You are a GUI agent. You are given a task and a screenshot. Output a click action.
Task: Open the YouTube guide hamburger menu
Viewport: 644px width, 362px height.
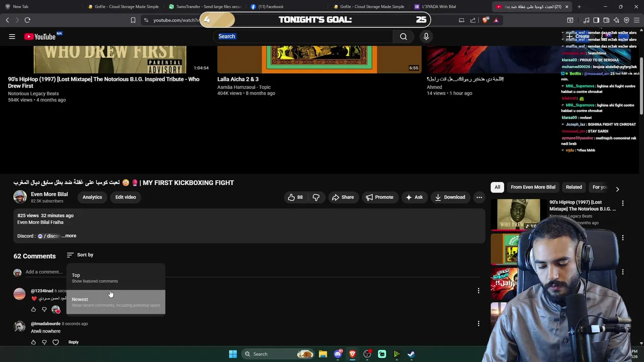[12, 36]
